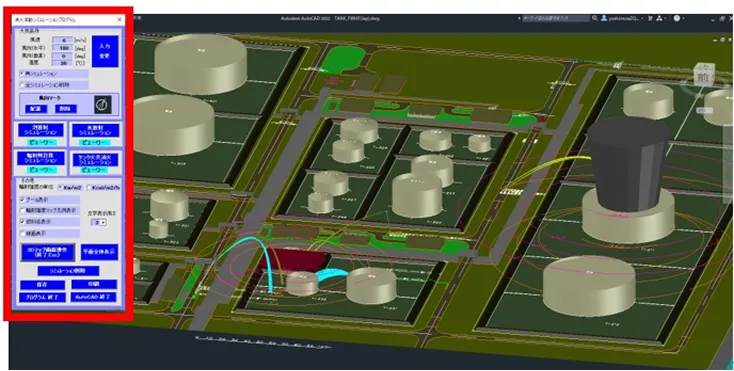Enable the 輻射強度マップ凡例表示 checkbox
This screenshot has height=371, width=734.
click(x=22, y=211)
